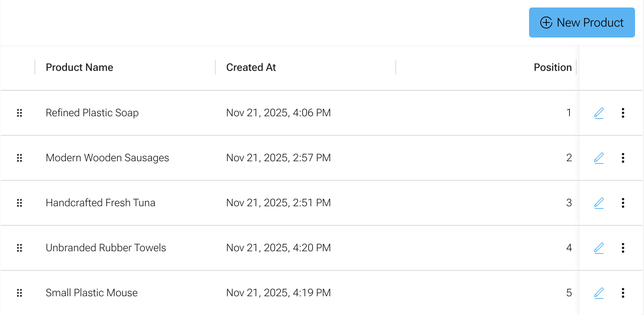Click the Product Name column header
Image resolution: width=644 pixels, height=315 pixels.
point(79,67)
